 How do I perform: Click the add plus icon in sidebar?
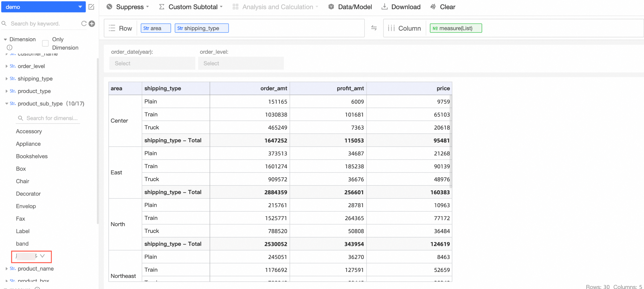click(92, 24)
